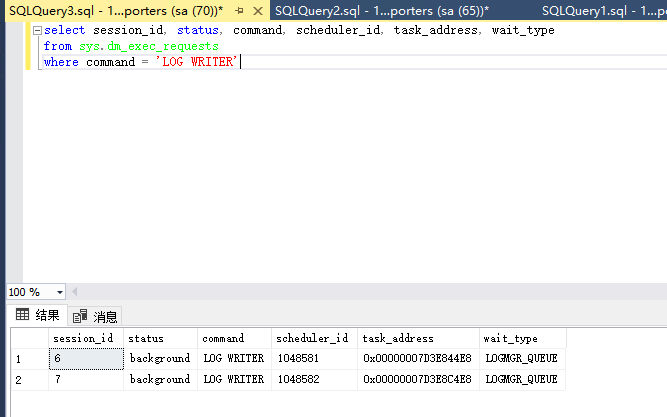This screenshot has width=667, height=417.
Task: Select the session_id cell showing 6
Action: pyautogui.click(x=86, y=359)
